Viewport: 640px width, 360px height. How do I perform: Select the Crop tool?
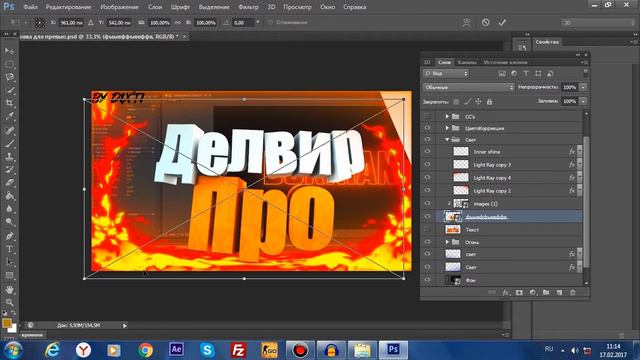pos(9,103)
